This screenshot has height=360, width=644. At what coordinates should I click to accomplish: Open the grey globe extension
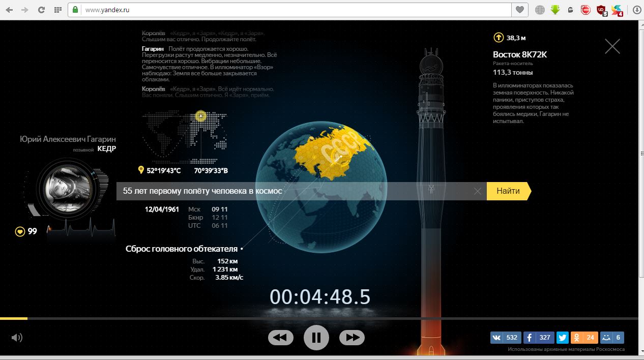[x=540, y=10]
